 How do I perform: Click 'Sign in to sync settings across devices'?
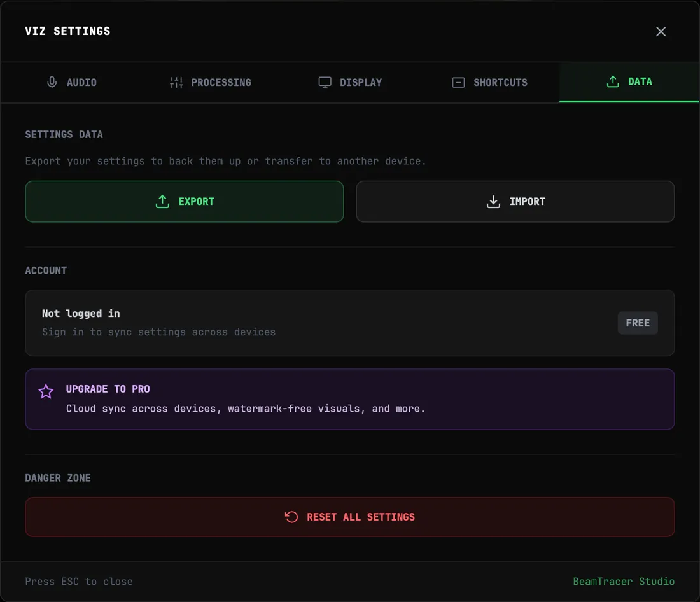coord(159,332)
